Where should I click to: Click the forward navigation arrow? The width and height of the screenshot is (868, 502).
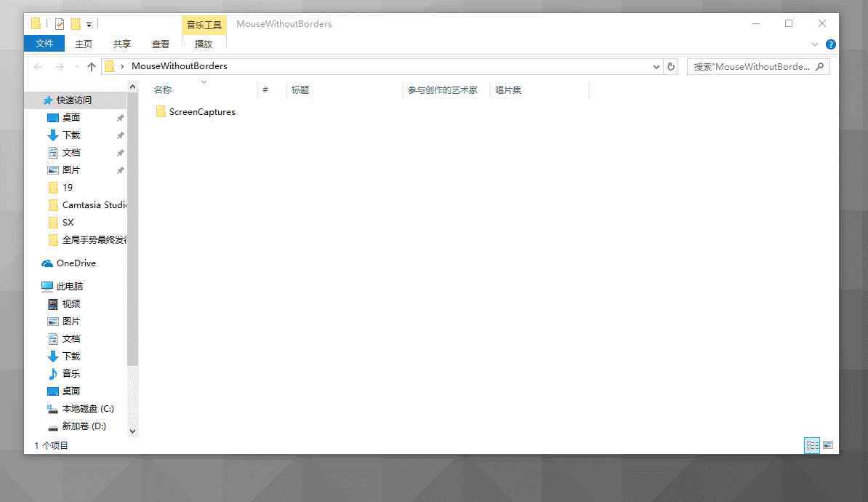coord(59,66)
